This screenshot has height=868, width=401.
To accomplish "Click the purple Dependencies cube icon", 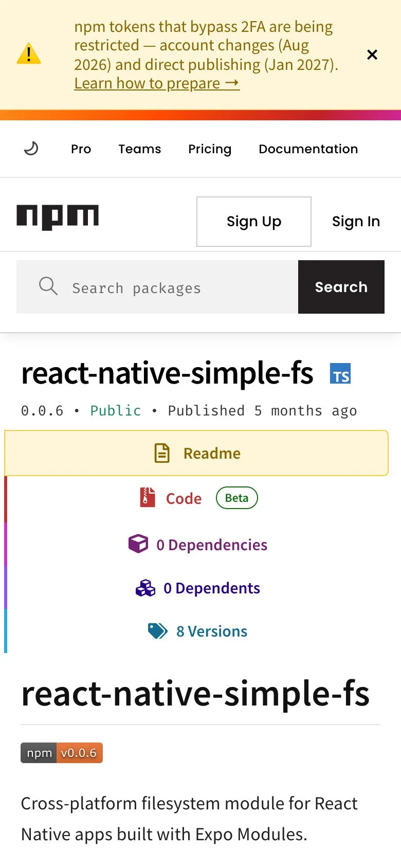I will [138, 544].
